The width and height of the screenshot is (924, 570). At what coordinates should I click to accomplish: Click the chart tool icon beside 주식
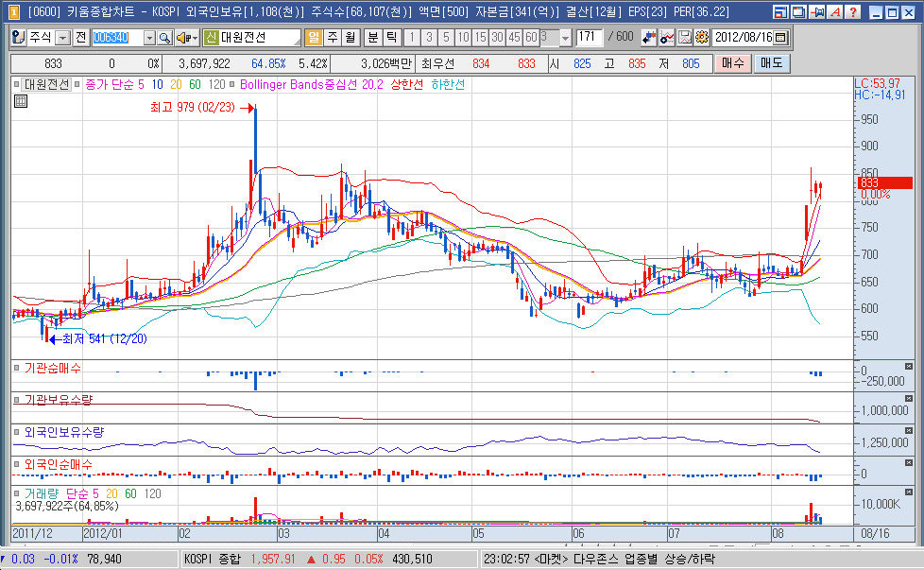click(x=18, y=38)
